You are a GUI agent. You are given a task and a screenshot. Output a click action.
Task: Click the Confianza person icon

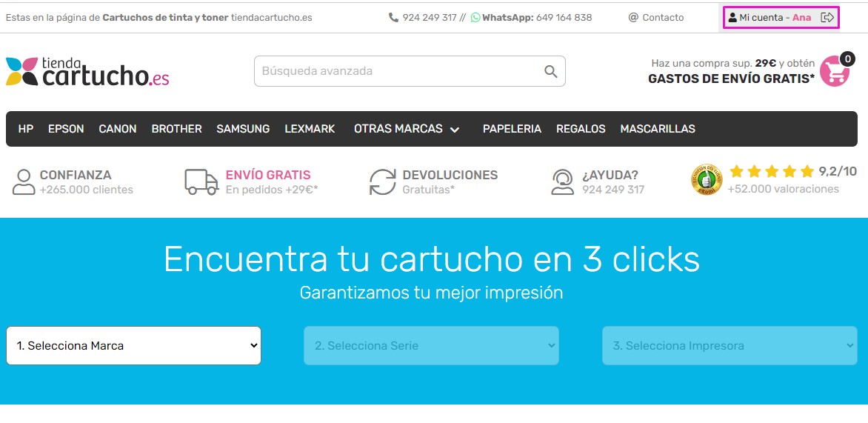tap(23, 182)
